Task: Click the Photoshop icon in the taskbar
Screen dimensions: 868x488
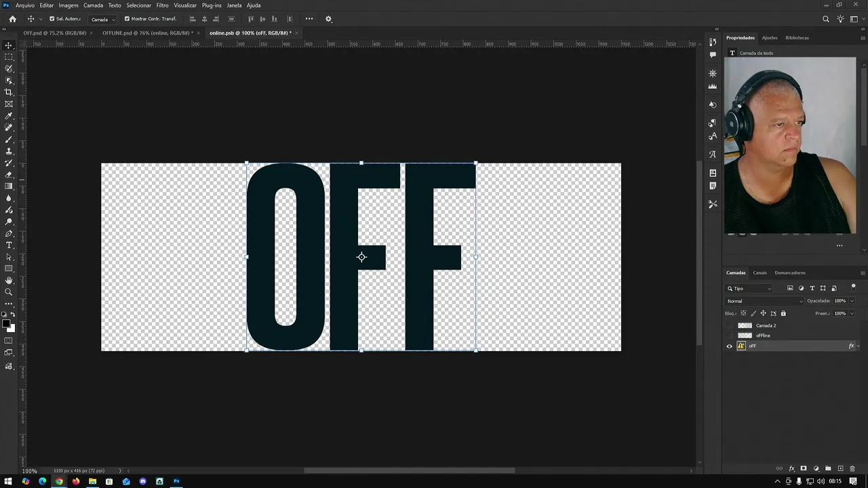Action: coord(176,481)
